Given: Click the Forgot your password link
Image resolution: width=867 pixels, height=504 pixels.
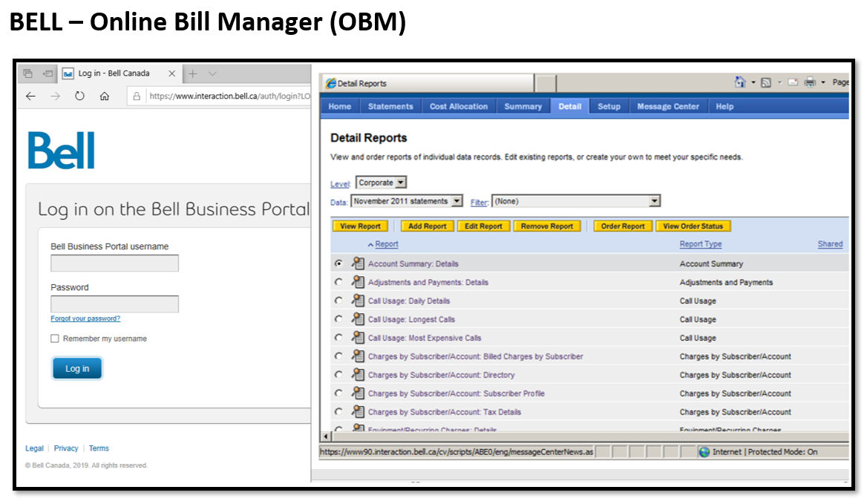Looking at the screenshot, I should pos(85,318).
